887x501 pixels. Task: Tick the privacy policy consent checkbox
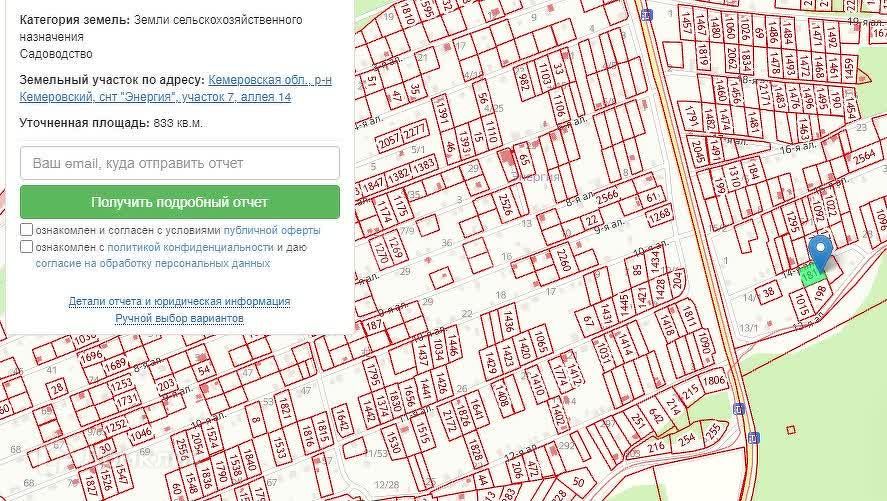tap(27, 247)
